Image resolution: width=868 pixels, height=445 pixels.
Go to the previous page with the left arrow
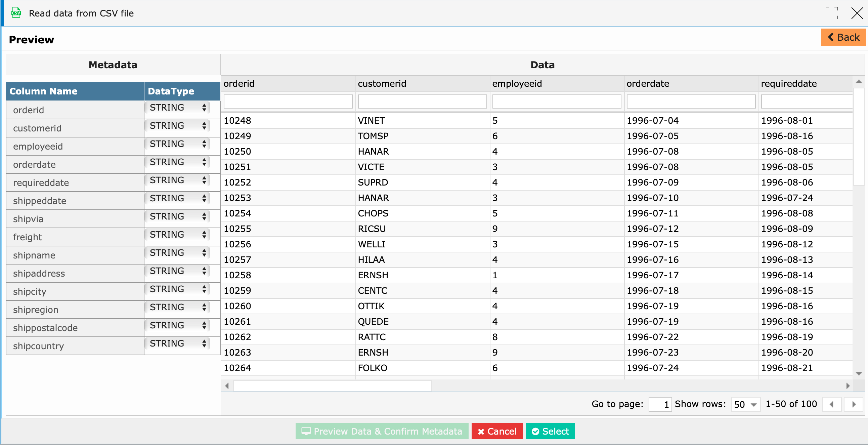click(832, 404)
